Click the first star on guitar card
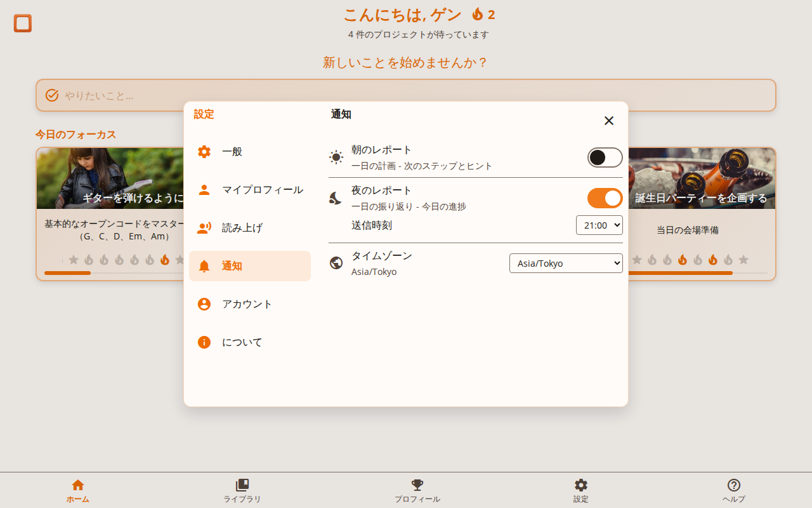Viewport: 812px width, 508px height. (x=74, y=259)
